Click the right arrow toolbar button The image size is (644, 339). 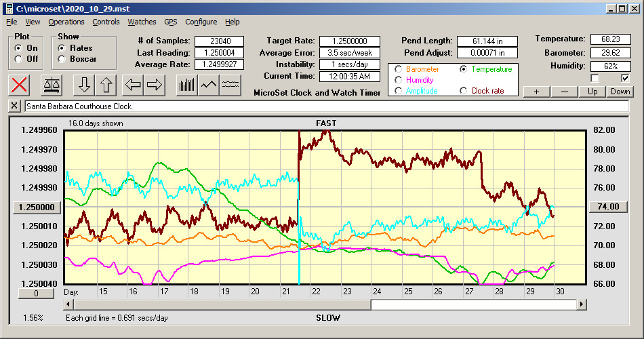[155, 85]
